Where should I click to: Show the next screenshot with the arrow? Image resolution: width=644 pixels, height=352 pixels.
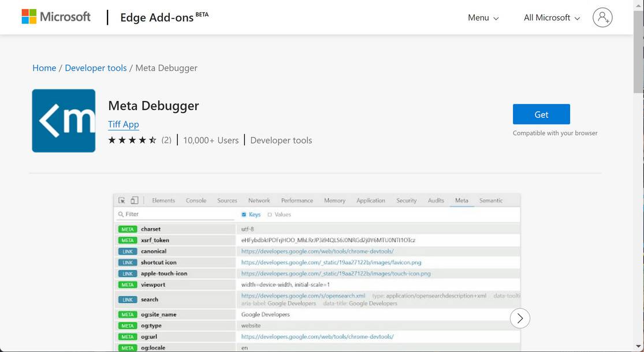(520, 318)
